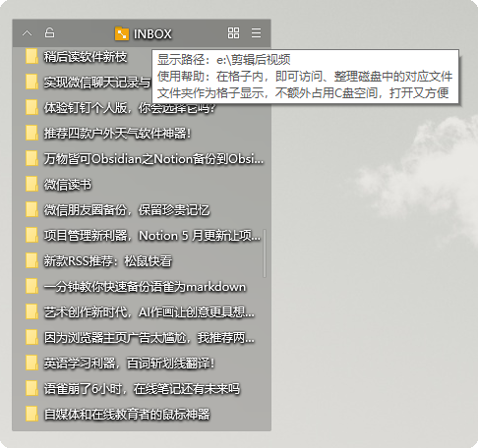The width and height of the screenshot is (478, 448).
Task: Click folder icon for 因为浏览器主页广告太尴尬
Action: [31, 337]
